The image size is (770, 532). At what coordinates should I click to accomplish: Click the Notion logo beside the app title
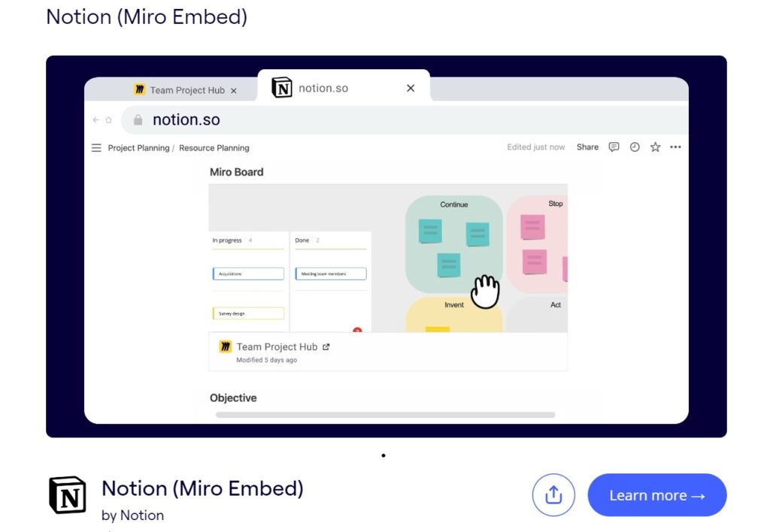(x=68, y=495)
